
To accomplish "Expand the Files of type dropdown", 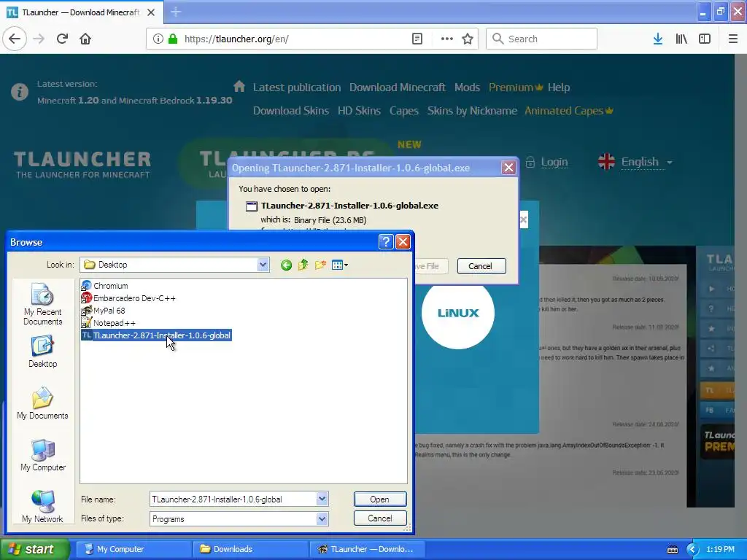I will [322, 518].
